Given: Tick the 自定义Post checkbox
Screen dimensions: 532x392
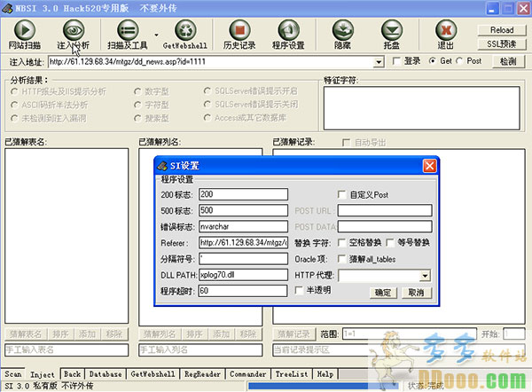Looking at the screenshot, I should 341,195.
